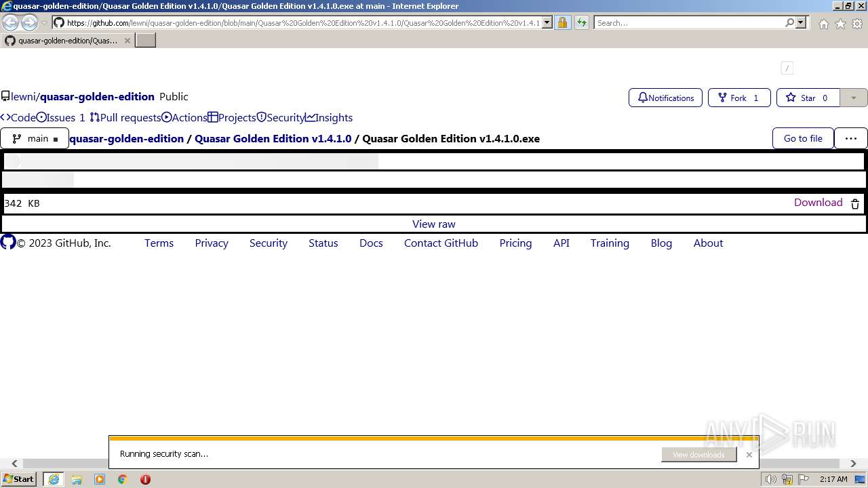Click the Pricing footer link
The height and width of the screenshot is (488, 868).
pyautogui.click(x=515, y=243)
